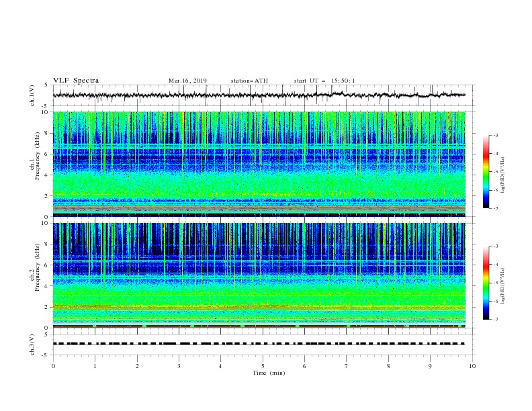Click the "VLF Spectra" plot title
This screenshot has width=532, height=411.
76,81
